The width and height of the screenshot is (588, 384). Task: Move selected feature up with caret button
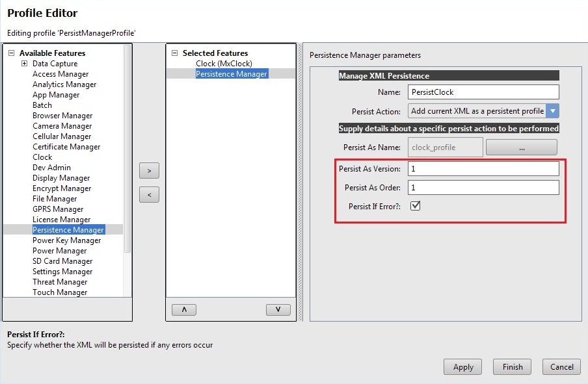(184, 310)
